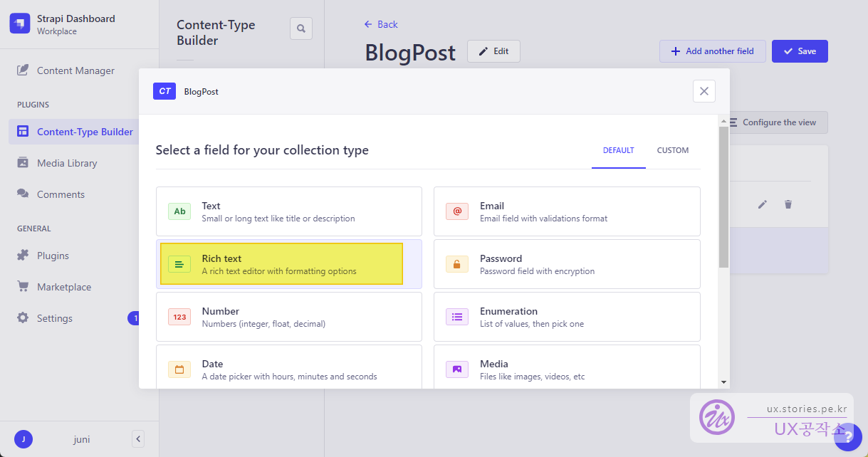Collapse sidebar with chevron button

click(138, 438)
